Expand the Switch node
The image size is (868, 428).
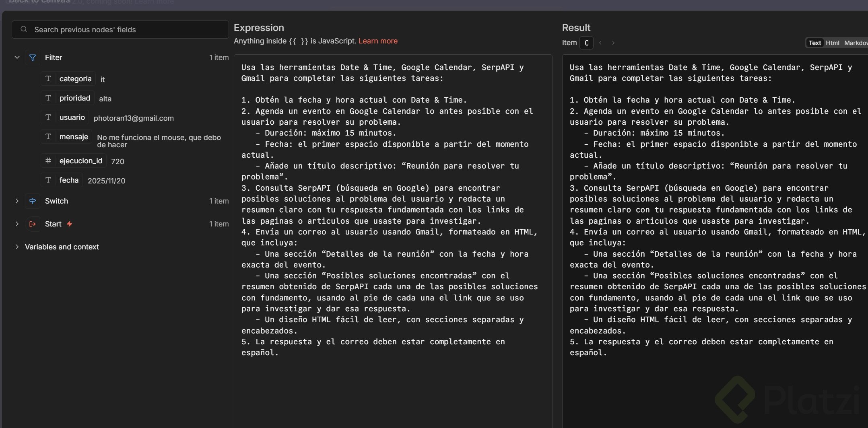coord(17,201)
